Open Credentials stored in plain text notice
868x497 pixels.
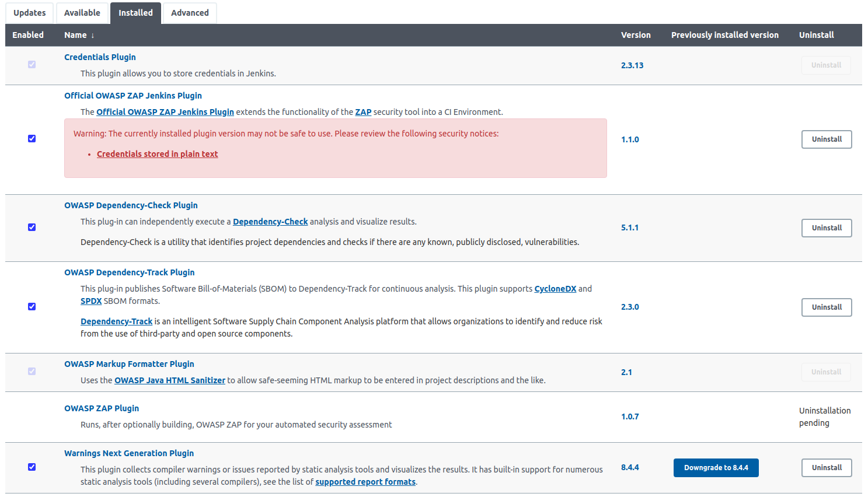coord(157,154)
